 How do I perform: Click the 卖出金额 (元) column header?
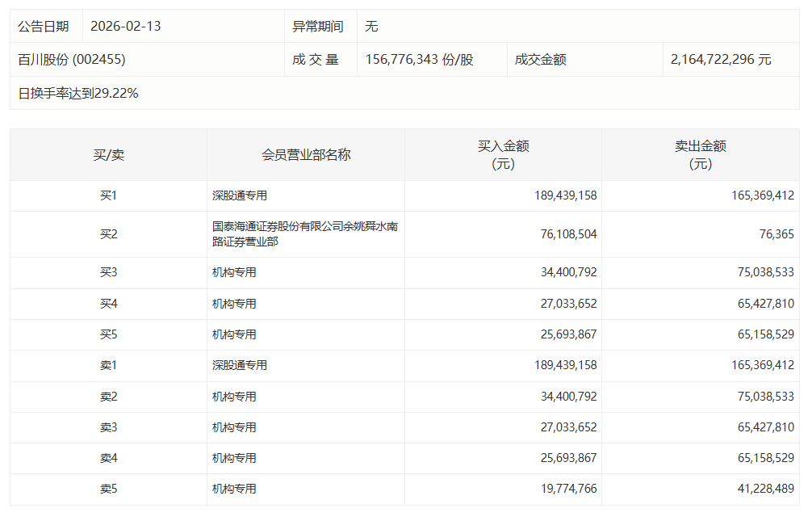coord(700,155)
